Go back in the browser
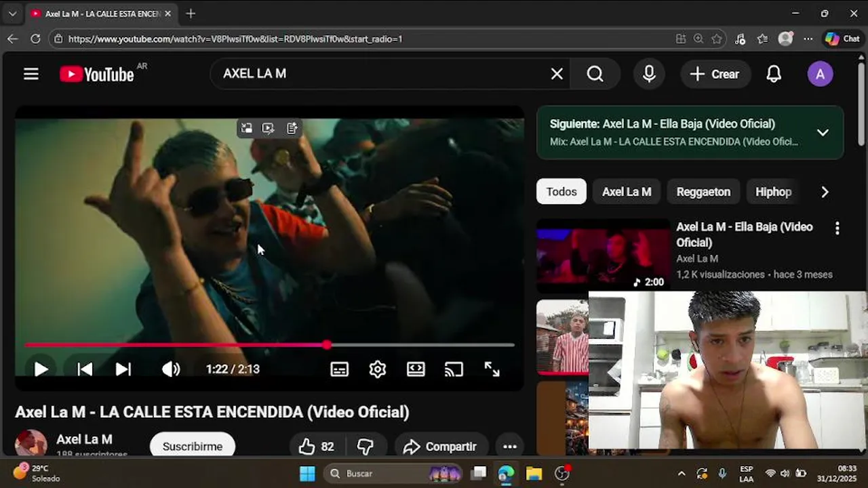This screenshot has width=868, height=488. (12, 39)
